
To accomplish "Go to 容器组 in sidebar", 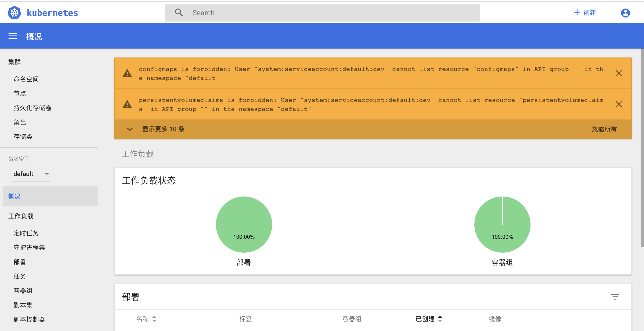I will 23,291.
